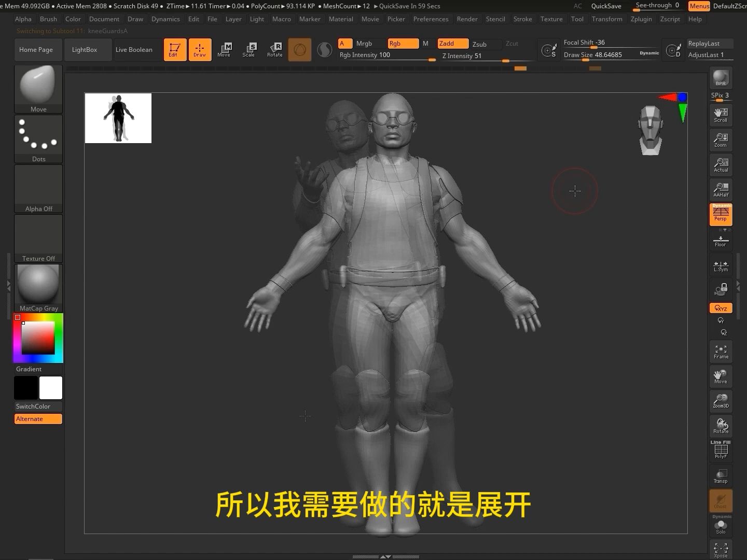Viewport: 747px width, 560px height.
Task: Open the Move brush thumbnail
Action: [x=38, y=89]
